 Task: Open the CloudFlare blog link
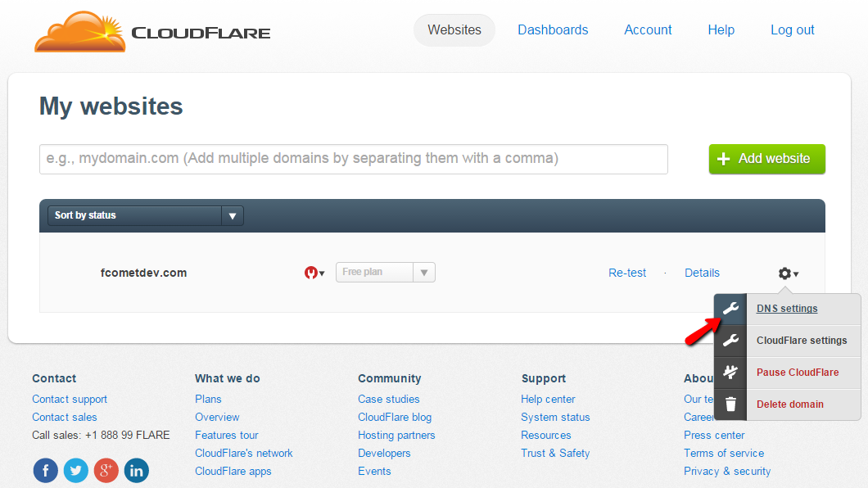pyautogui.click(x=394, y=418)
